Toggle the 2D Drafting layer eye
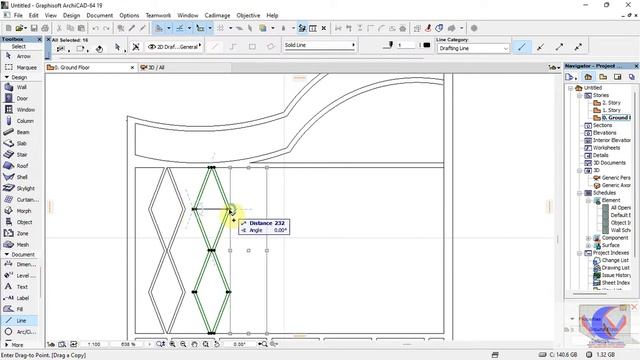Viewport: 640px width, 360px height. 152,47
